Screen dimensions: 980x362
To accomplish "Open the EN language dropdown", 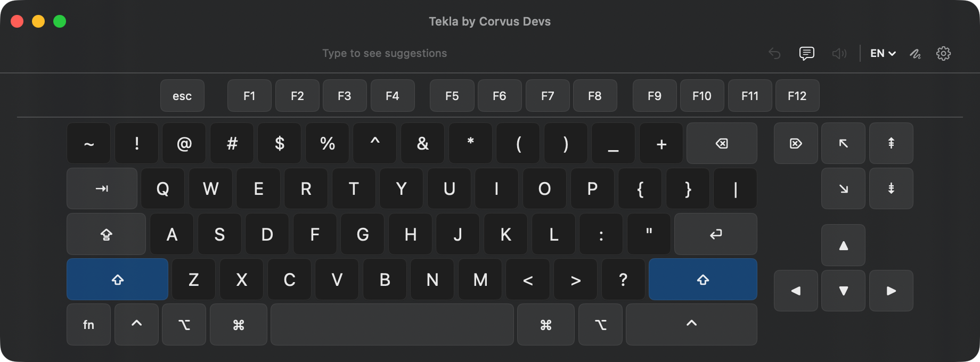I will pos(883,53).
